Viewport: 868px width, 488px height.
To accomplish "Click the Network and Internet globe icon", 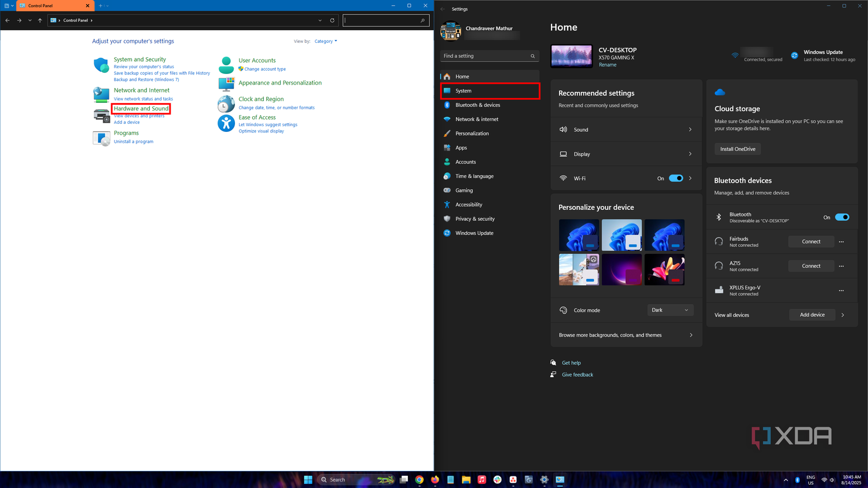I will pyautogui.click(x=101, y=94).
